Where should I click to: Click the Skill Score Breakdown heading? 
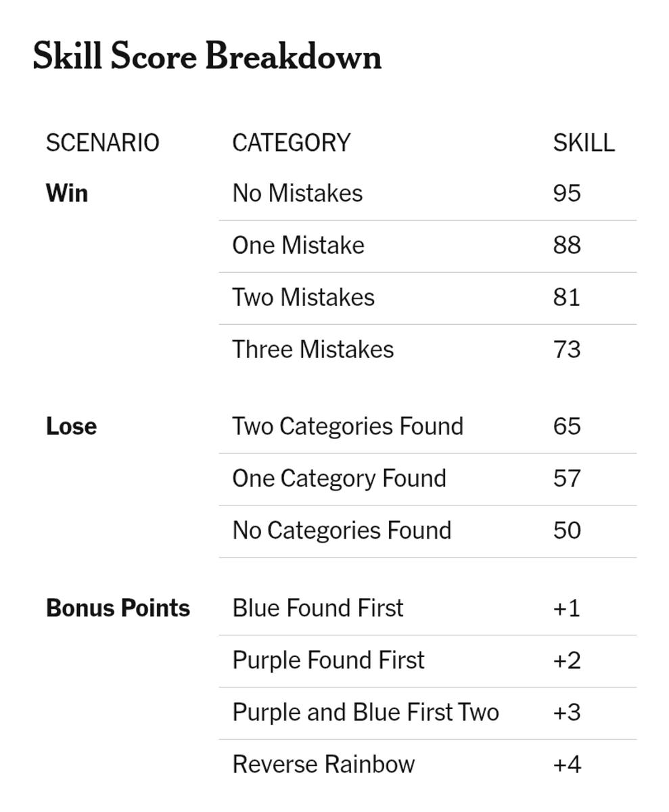click(x=207, y=56)
